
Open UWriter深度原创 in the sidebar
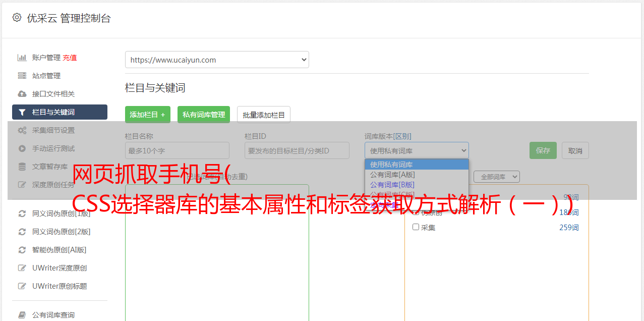(60, 268)
